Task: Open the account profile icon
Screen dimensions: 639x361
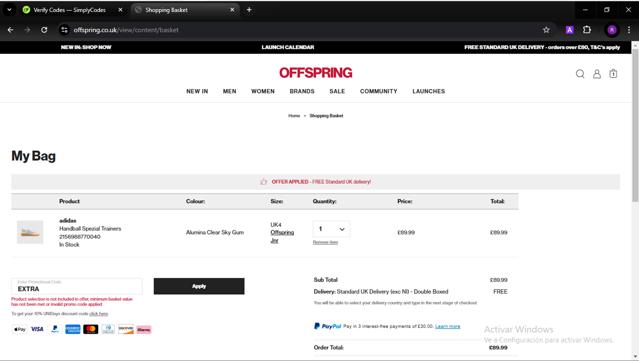Action: pyautogui.click(x=597, y=74)
